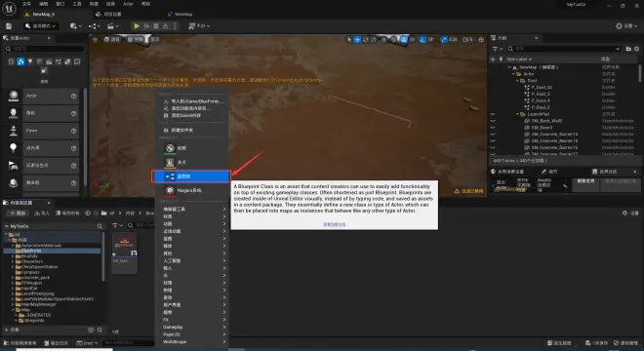Screen dimensions: 644x351
Task: Choose New Folder in the context menu
Action: point(191,130)
